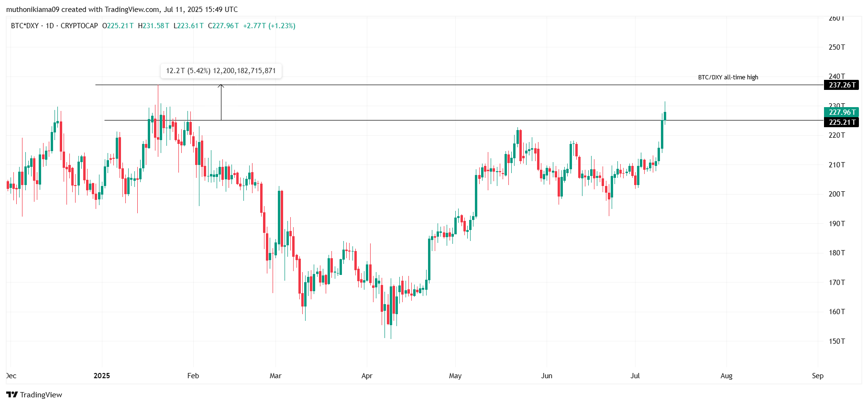Click the 1D interval label in the header

click(x=50, y=26)
